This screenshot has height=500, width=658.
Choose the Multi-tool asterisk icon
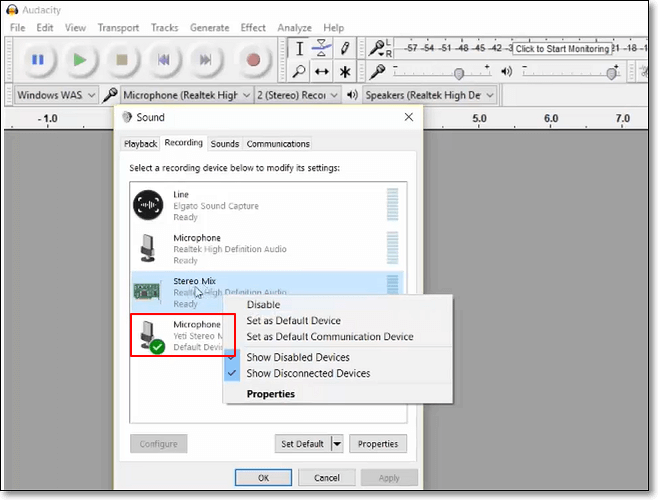[x=345, y=71]
